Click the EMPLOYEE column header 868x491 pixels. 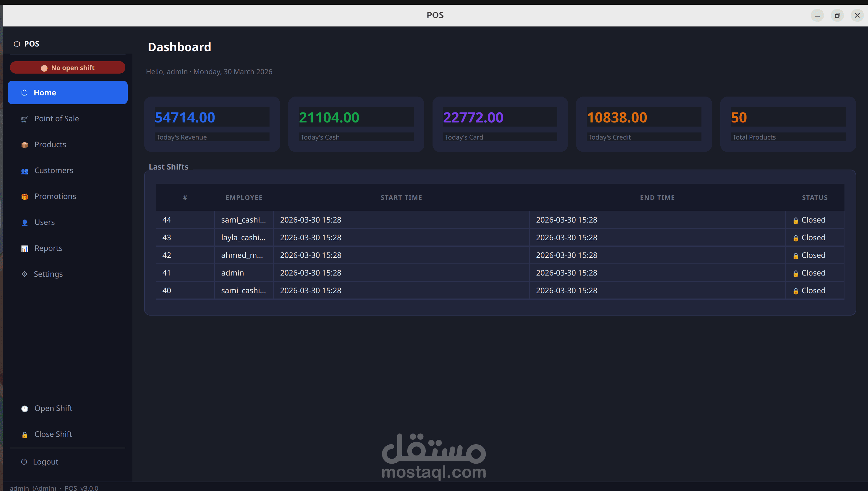click(x=244, y=198)
